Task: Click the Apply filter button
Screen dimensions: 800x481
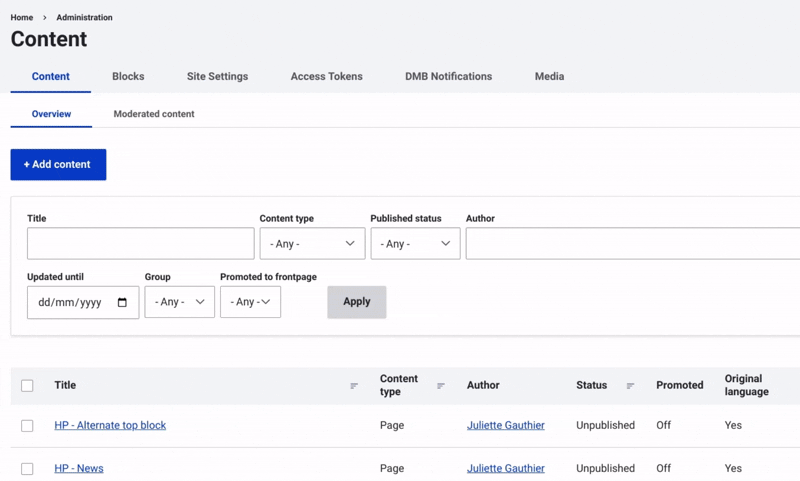Action: point(356,302)
